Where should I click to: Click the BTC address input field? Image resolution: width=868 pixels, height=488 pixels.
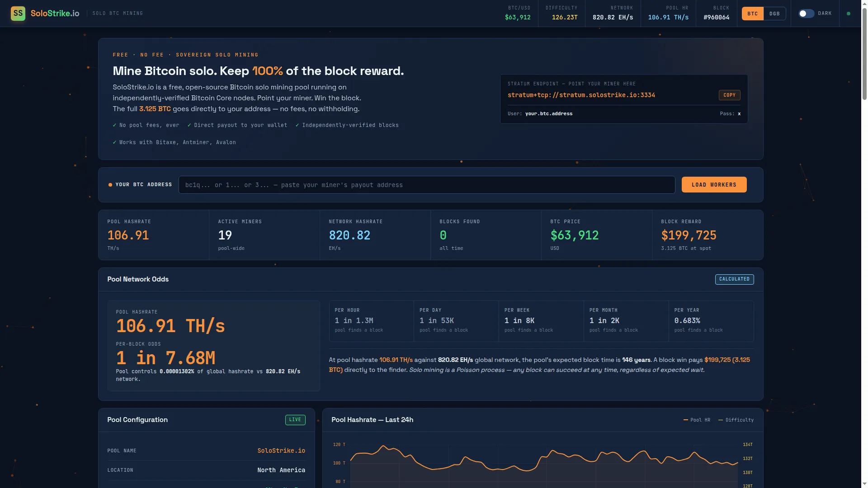427,185
